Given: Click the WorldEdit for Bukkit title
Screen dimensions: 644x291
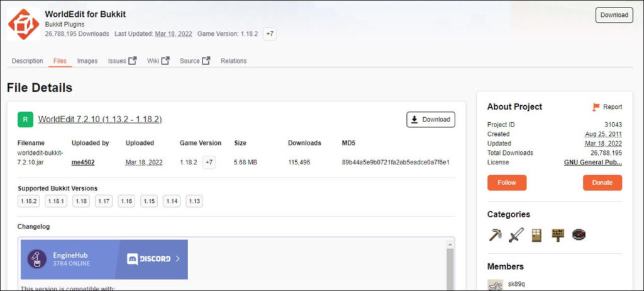Looking at the screenshot, I should click(86, 14).
